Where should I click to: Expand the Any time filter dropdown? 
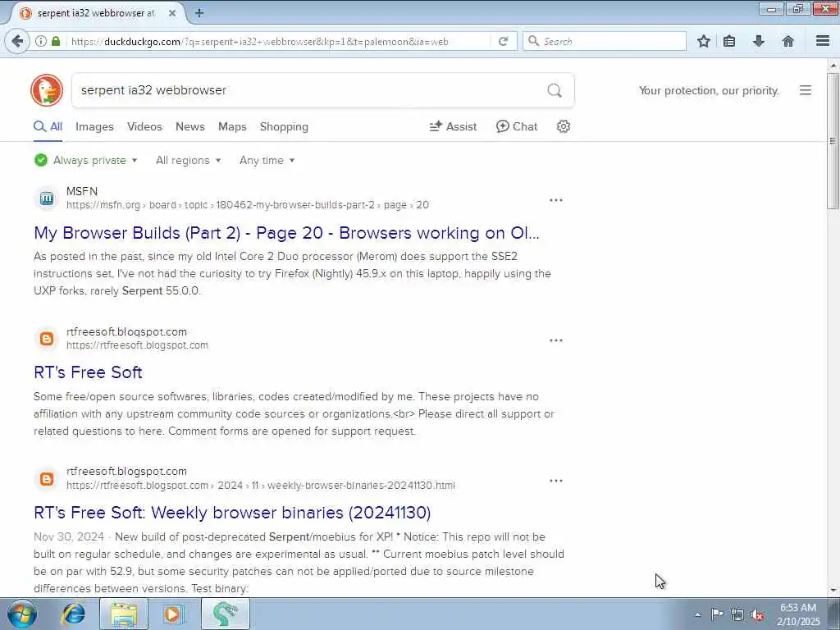tap(267, 160)
